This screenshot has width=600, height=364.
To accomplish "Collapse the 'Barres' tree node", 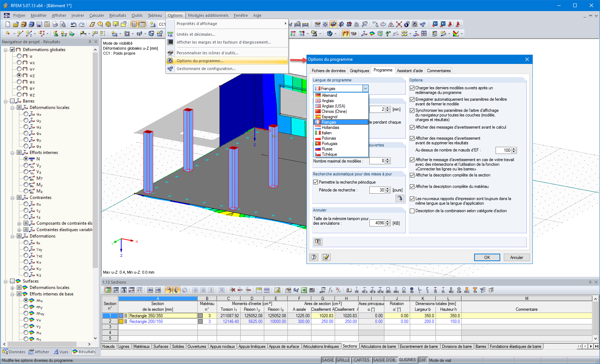I will (6, 101).
